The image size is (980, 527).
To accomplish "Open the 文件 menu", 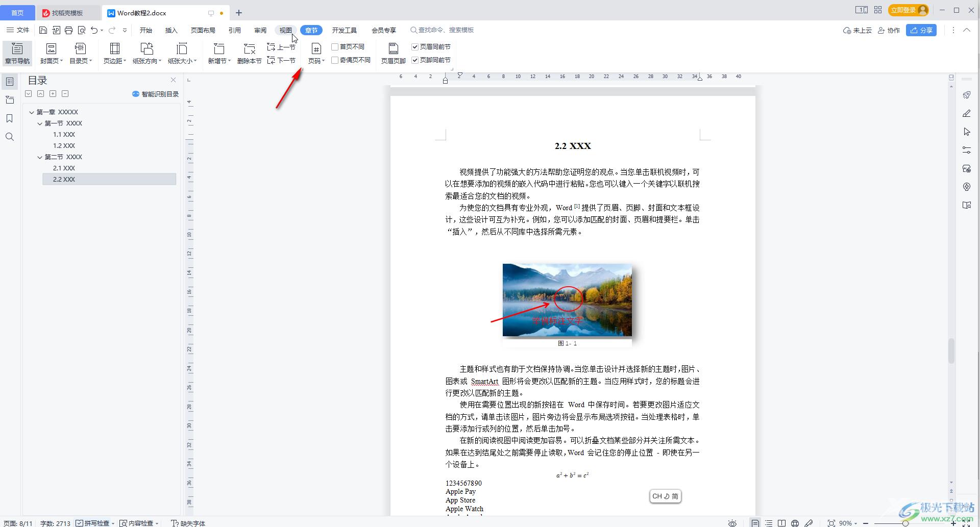I will 18,30.
